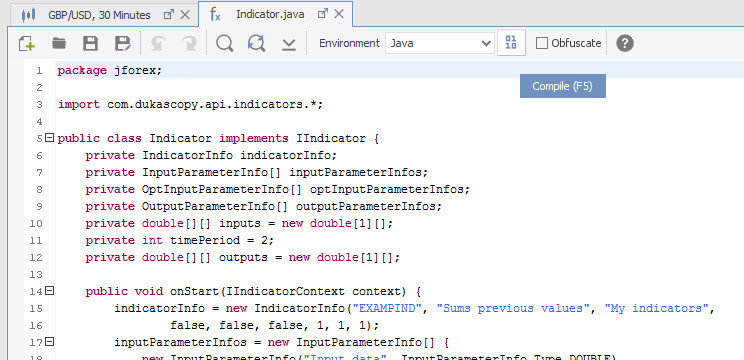Click 'inputs' variable on line 10
This screenshot has height=360, width=744.
[x=240, y=223]
